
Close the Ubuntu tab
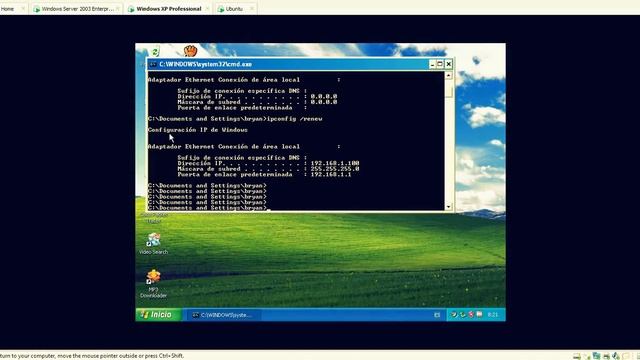coord(251,9)
